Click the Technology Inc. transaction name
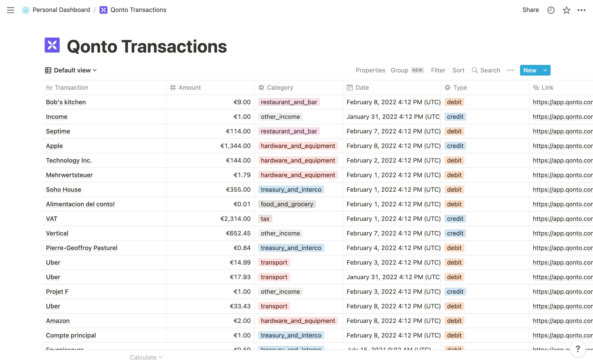 pos(69,160)
